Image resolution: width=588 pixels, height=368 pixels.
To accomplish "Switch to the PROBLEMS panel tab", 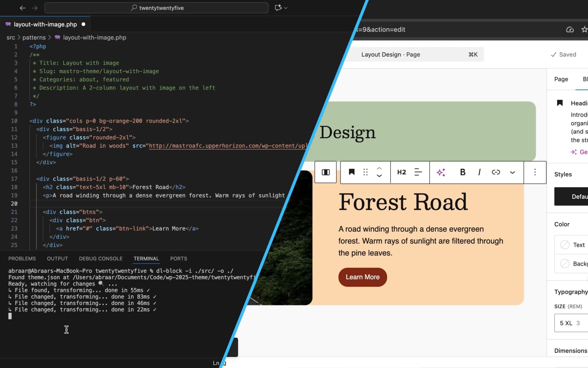I will click(x=22, y=259).
